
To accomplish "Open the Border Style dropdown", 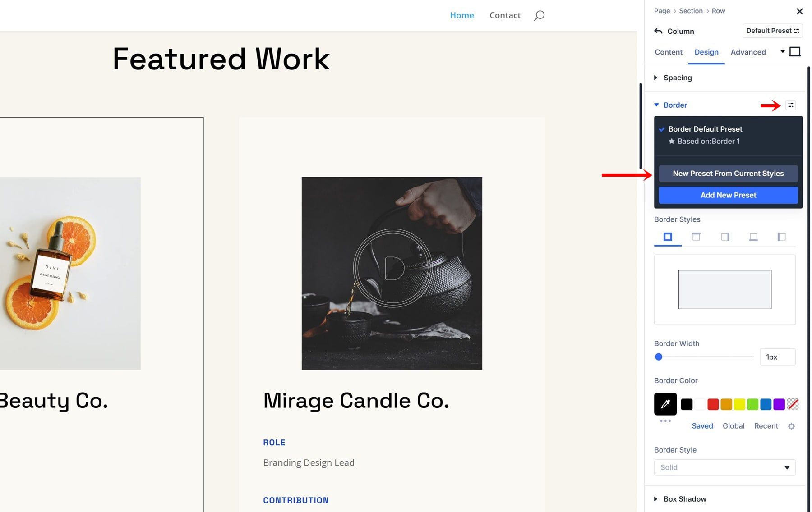I will click(x=724, y=467).
